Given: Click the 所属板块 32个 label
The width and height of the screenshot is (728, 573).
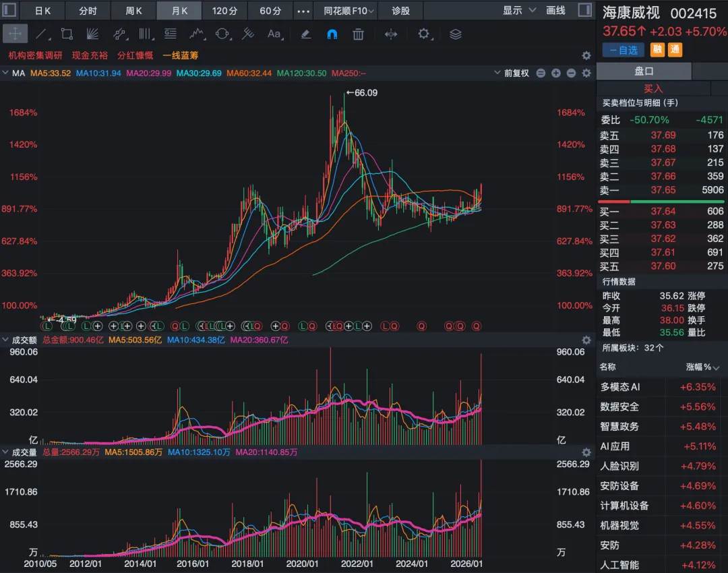Looking at the screenshot, I should 633,348.
